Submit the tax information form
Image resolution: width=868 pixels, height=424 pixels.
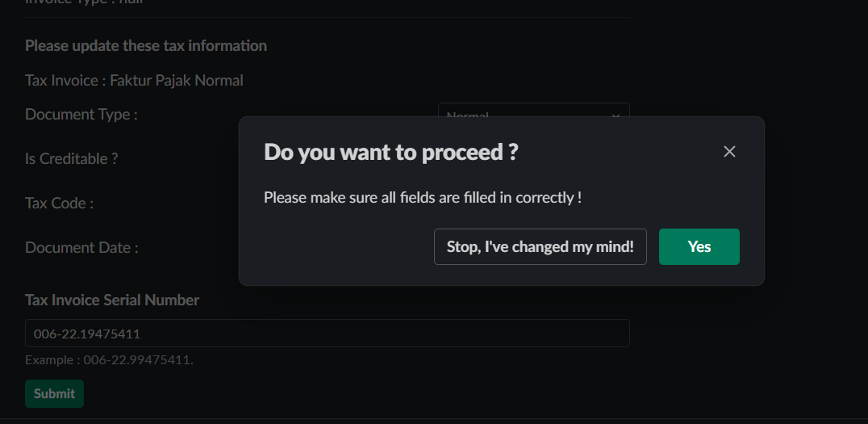[54, 393]
